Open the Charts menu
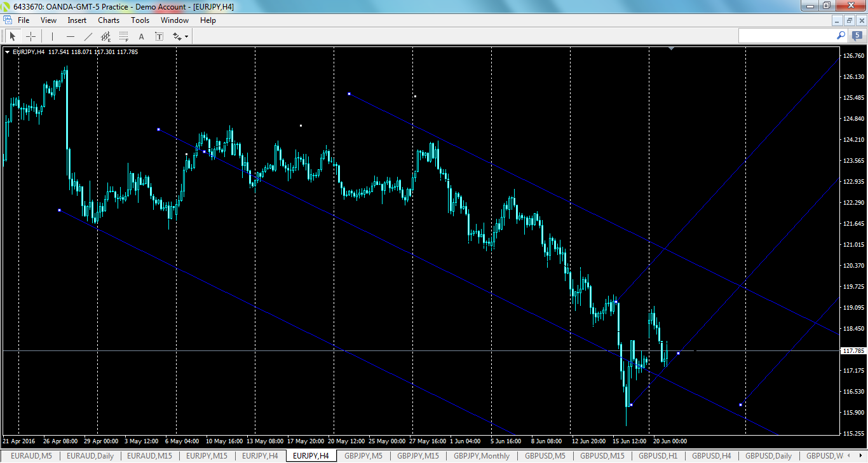The width and height of the screenshot is (868, 463). pyautogui.click(x=108, y=20)
